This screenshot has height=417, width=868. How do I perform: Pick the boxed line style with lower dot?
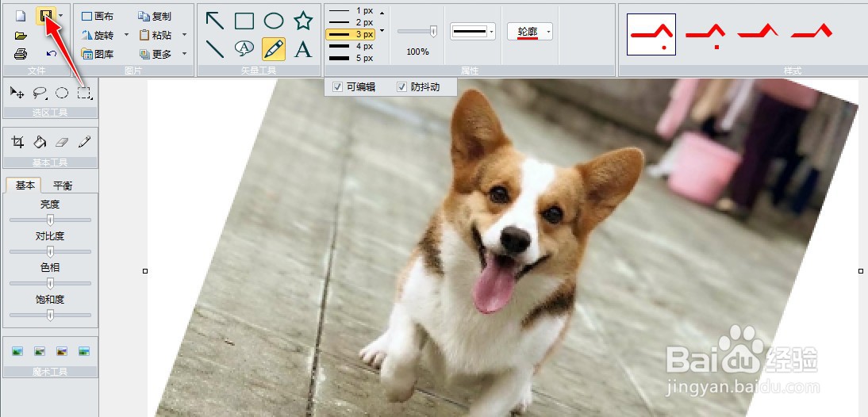click(x=651, y=34)
